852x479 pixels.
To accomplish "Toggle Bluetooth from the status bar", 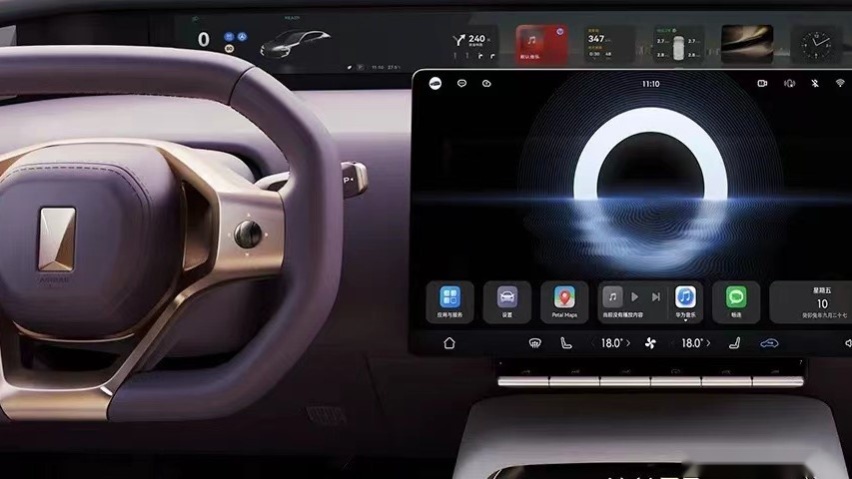I will pyautogui.click(x=815, y=83).
